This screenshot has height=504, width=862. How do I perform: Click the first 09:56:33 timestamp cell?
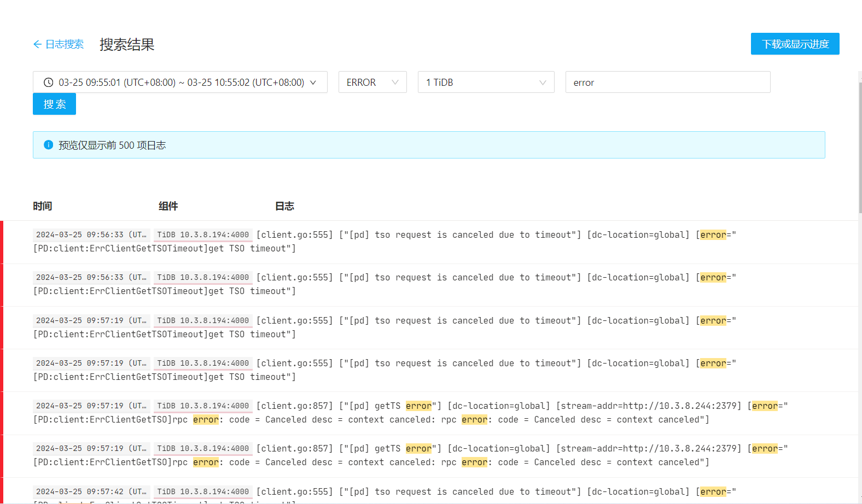tap(91, 235)
